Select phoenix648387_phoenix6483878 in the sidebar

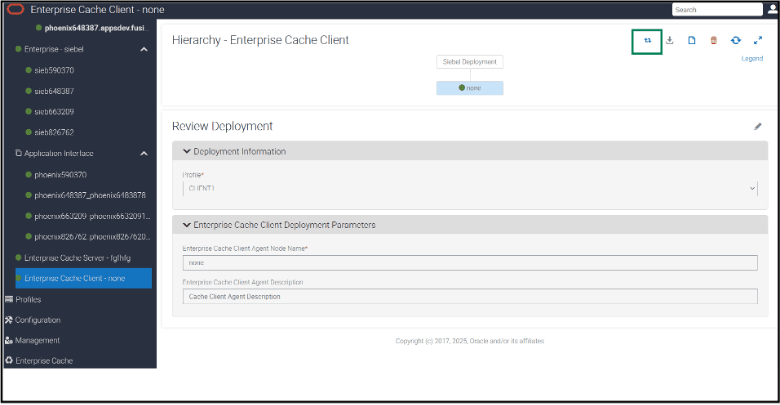[90, 195]
